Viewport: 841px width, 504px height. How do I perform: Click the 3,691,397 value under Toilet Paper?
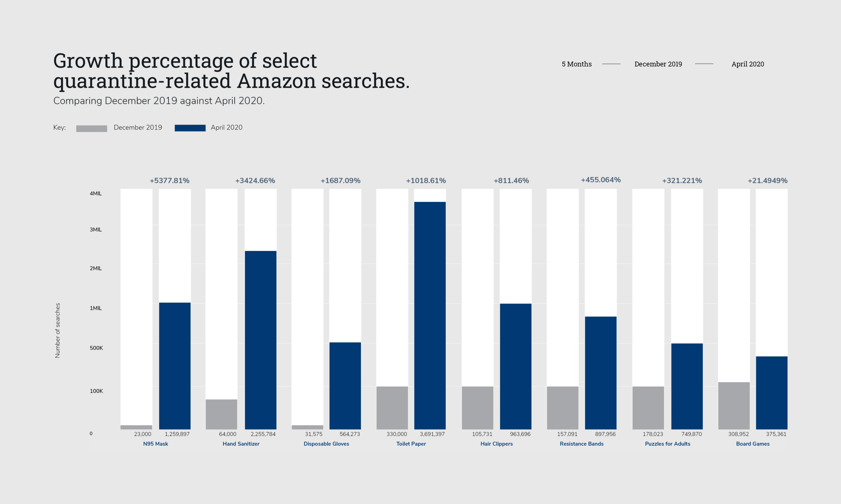[432, 434]
